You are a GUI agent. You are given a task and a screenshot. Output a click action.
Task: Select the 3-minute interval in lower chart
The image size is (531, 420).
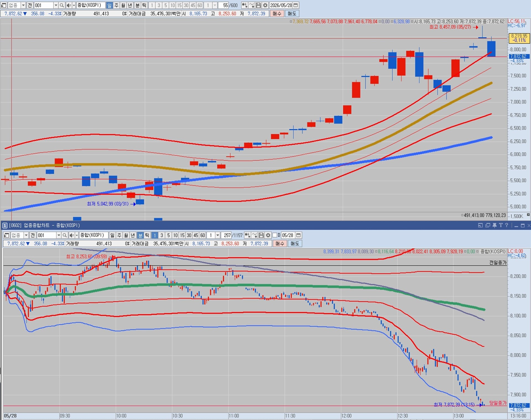click(162, 235)
